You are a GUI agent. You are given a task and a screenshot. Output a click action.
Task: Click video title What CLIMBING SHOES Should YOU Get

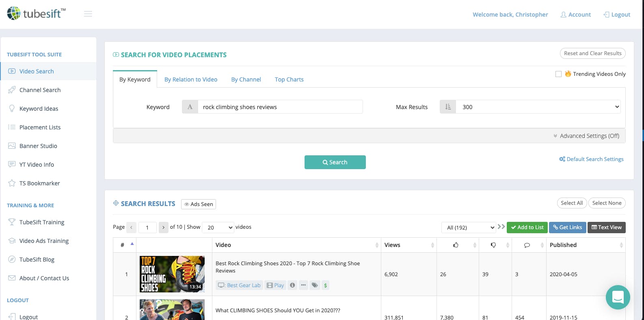point(278,310)
